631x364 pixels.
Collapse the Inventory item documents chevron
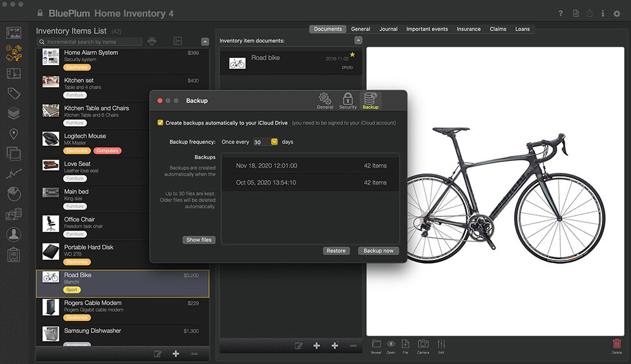(x=358, y=40)
